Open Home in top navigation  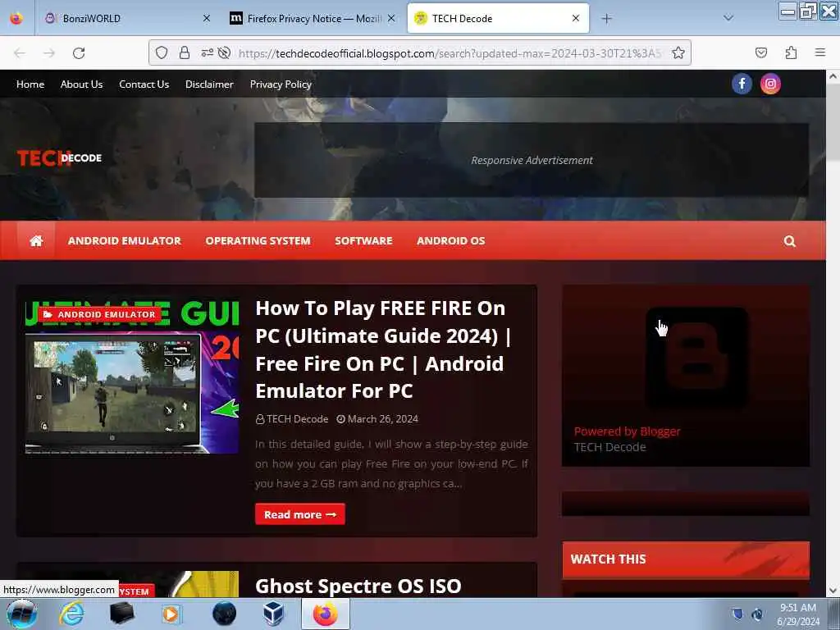[30, 84]
